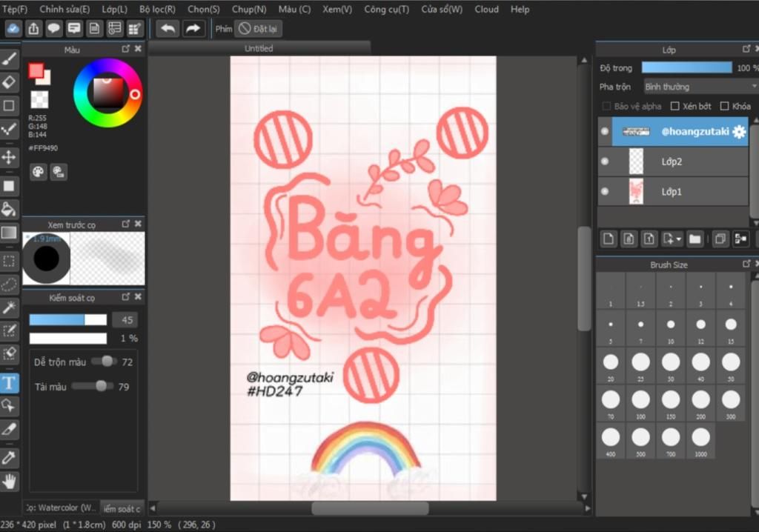The height and width of the screenshot is (532, 759).
Task: Click the Undo arrow in the toolbar
Action: click(168, 29)
